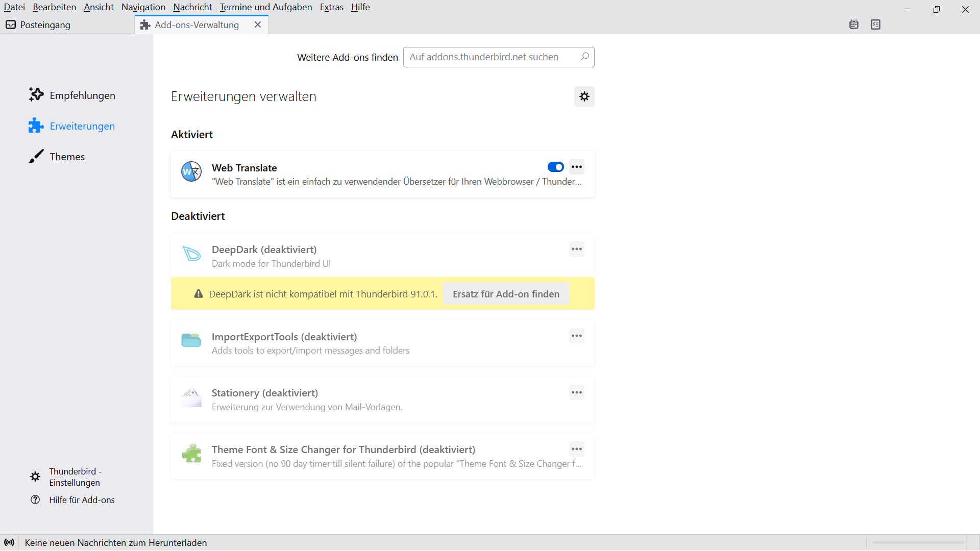Open the Nachricht menu
Image resolution: width=980 pixels, height=551 pixels.
tap(192, 7)
